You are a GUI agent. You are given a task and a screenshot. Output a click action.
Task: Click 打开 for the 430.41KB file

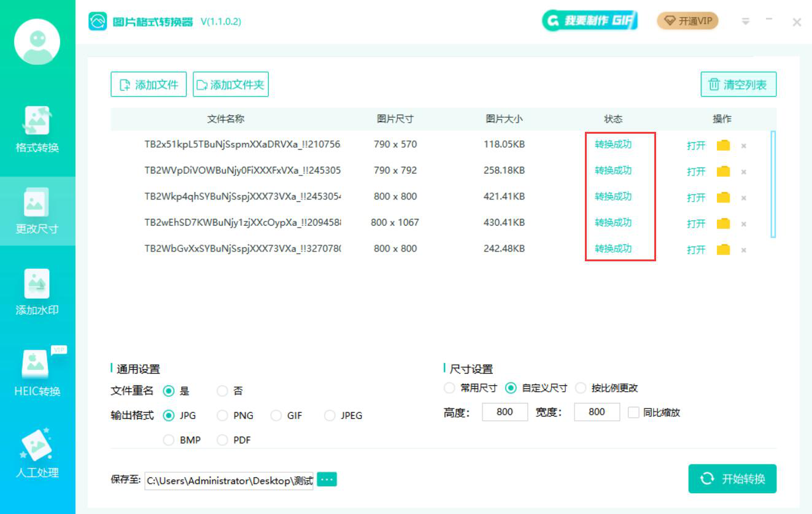click(x=696, y=224)
